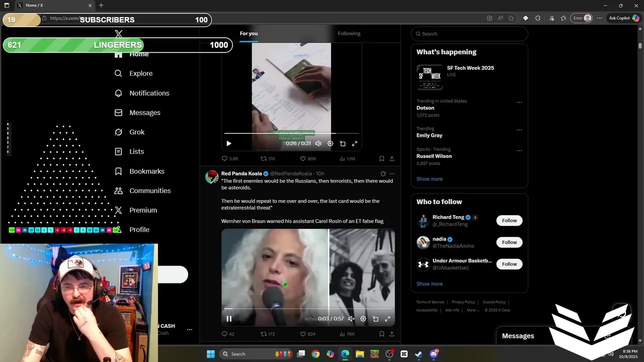Open the trending topic Russell Wilson
The width and height of the screenshot is (644, 362).
434,156
